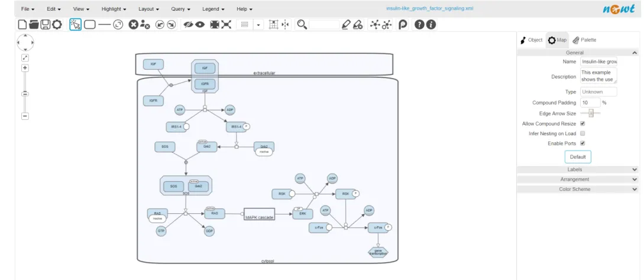This screenshot has height=280, width=644.
Task: Choose the add-node rounded rectangle tool
Action: [x=89, y=25]
